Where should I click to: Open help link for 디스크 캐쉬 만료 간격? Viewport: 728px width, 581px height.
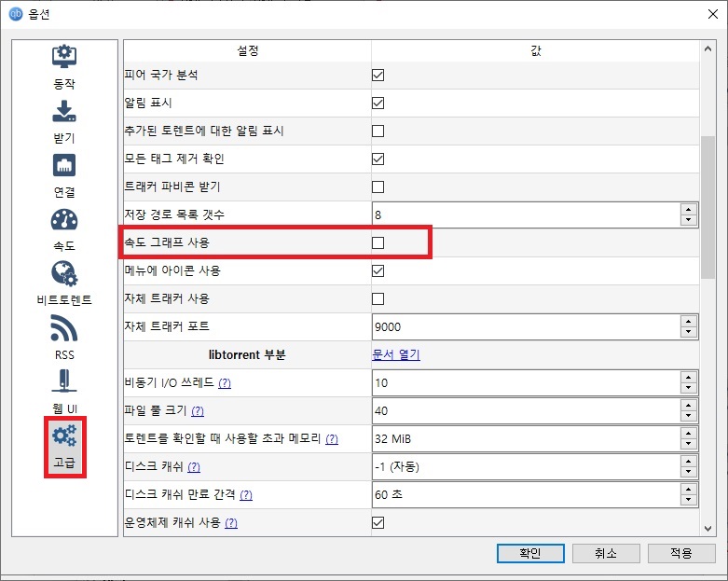point(246,495)
